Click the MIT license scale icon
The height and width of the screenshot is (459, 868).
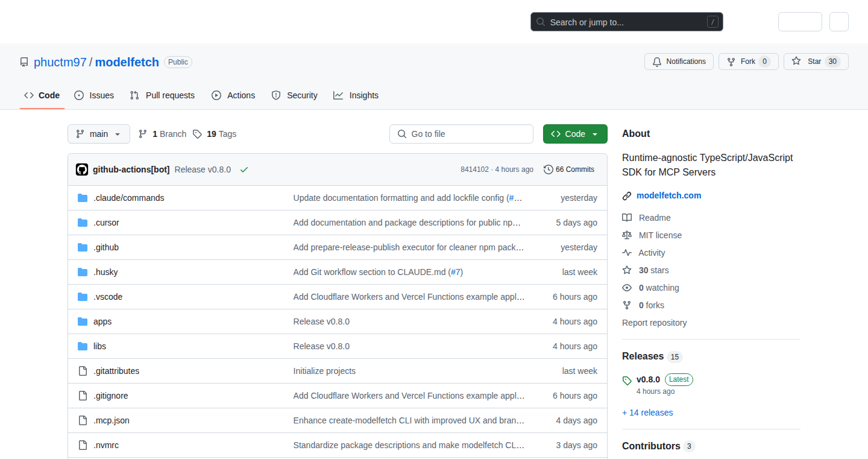627,235
